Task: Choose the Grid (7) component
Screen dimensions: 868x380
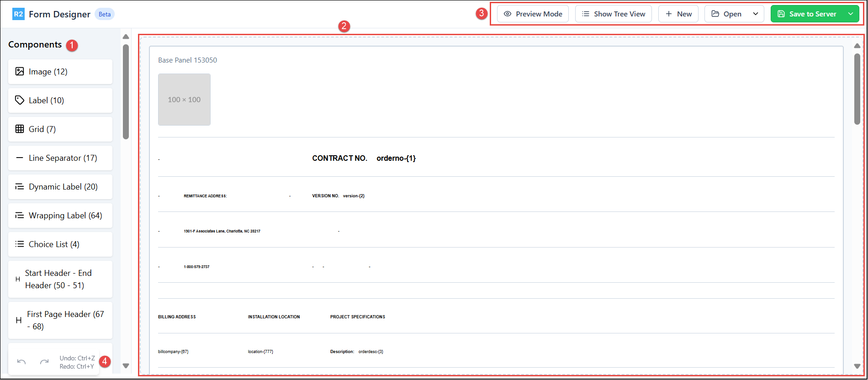Action: click(x=60, y=129)
